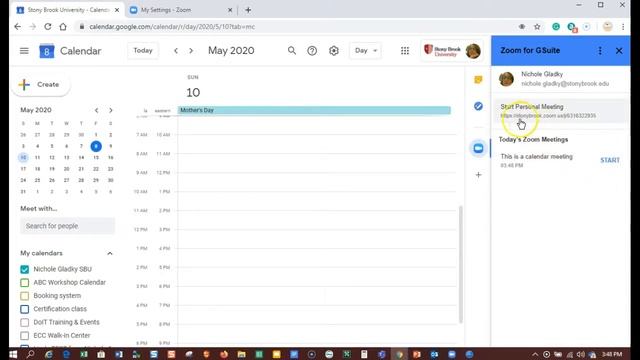Go back in browser history
The image size is (640, 360).
(17, 27)
